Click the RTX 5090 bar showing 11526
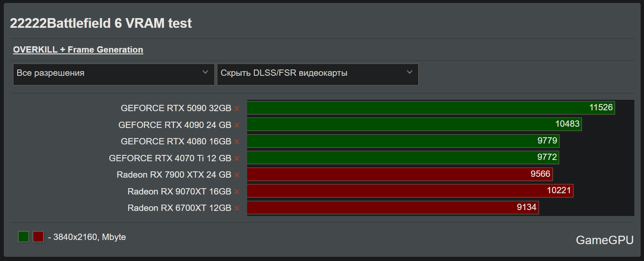The image size is (644, 261). click(430, 108)
